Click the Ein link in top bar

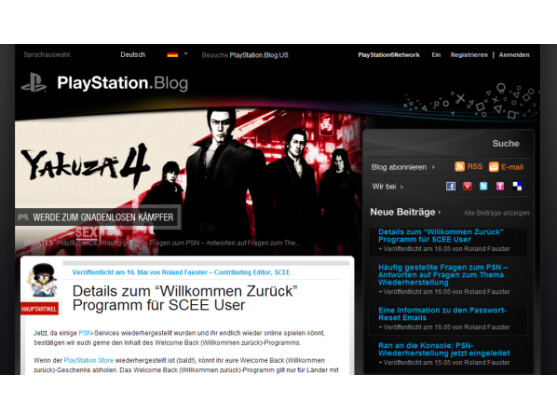[436, 55]
